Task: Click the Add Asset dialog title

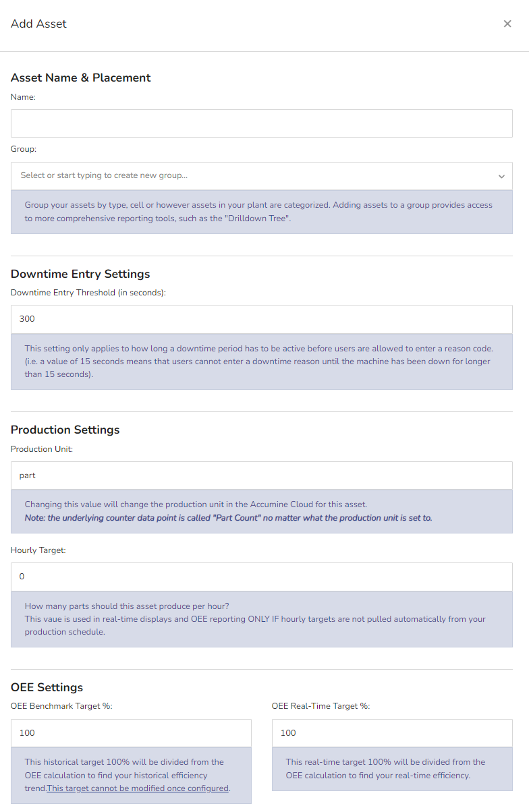Action: pos(38,24)
